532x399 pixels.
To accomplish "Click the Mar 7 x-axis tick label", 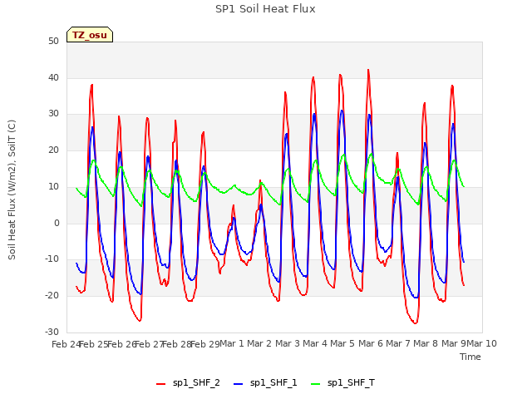I will coord(398,343).
